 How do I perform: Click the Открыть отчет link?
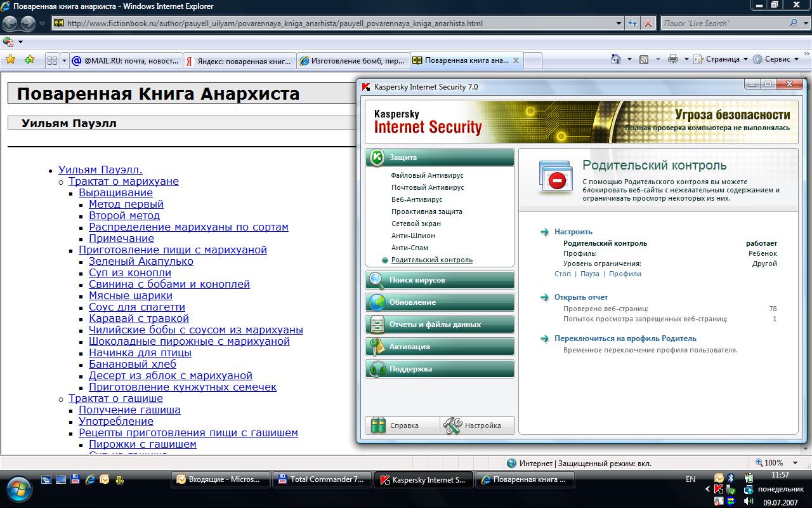[x=581, y=297]
